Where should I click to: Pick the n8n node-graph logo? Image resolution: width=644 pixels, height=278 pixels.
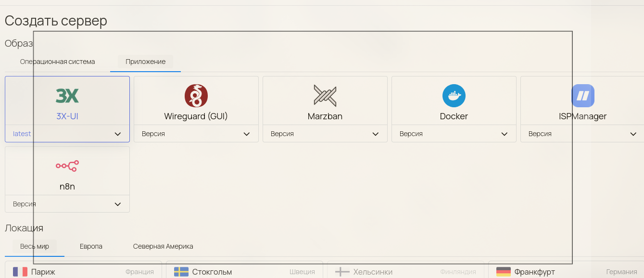click(x=67, y=166)
